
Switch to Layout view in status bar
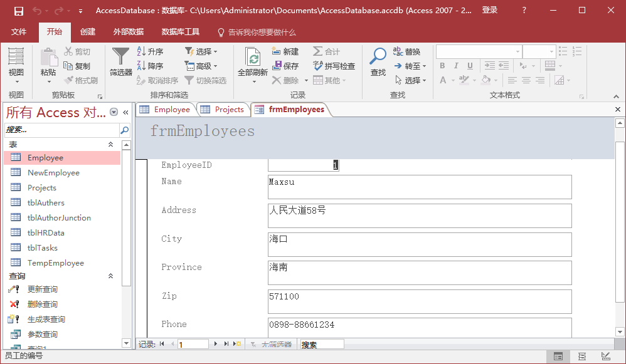pos(582,356)
